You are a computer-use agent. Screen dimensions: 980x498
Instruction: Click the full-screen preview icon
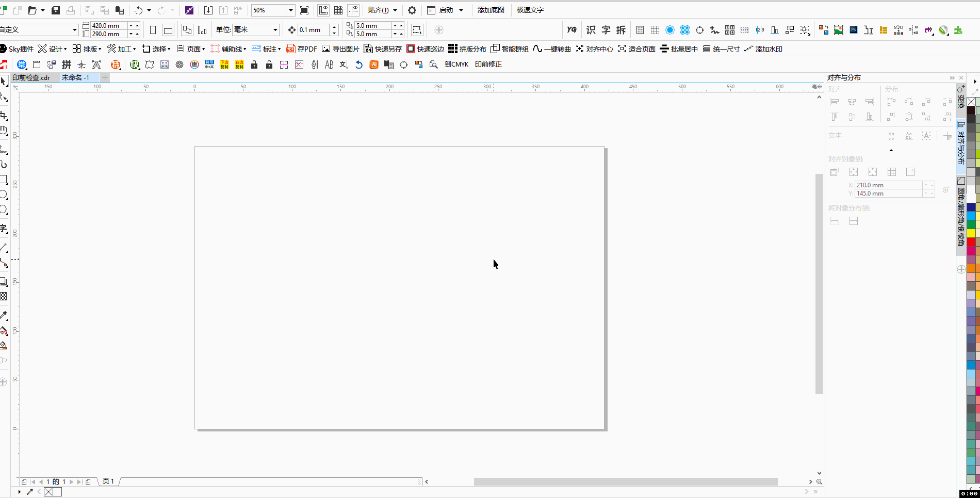304,10
